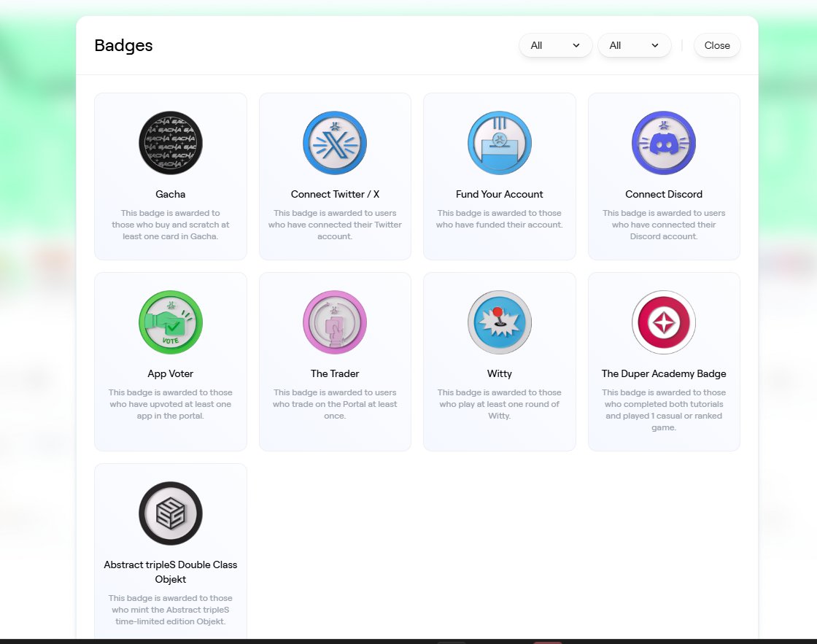Expand the second All filter dropdown
This screenshot has height=644, width=817.
click(634, 45)
